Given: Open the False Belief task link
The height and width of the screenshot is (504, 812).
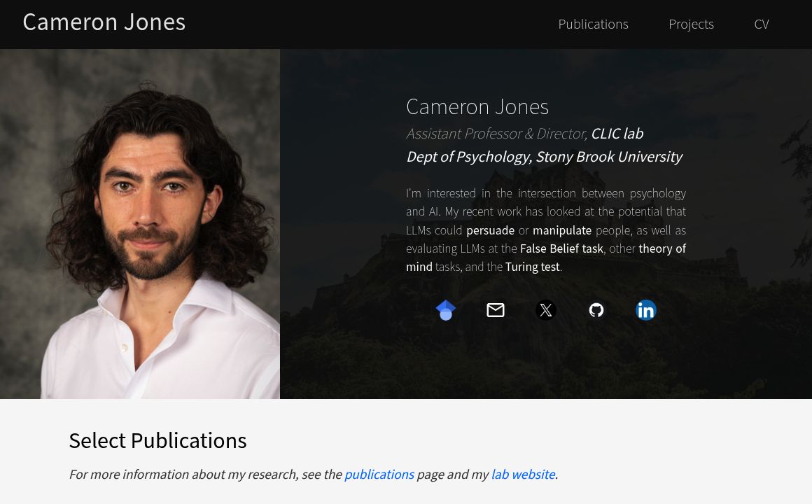Looking at the screenshot, I should [561, 248].
